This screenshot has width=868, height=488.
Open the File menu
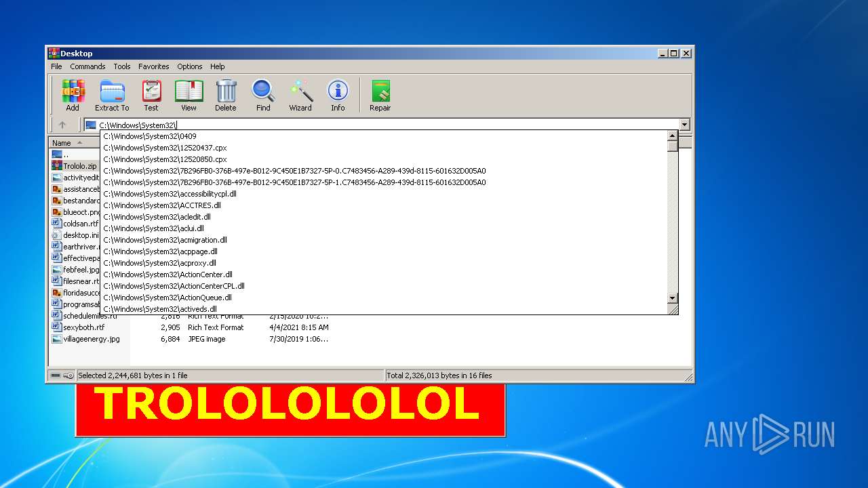tap(56, 66)
